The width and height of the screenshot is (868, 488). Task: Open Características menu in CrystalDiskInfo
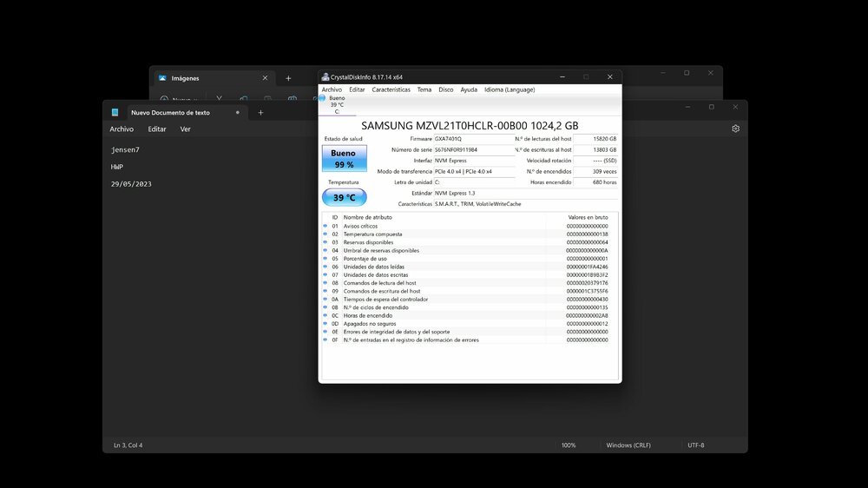pos(391,89)
